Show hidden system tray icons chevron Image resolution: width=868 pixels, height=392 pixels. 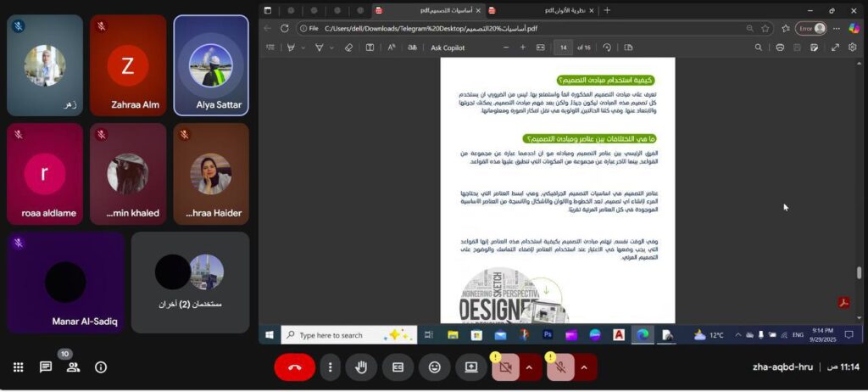point(738,335)
